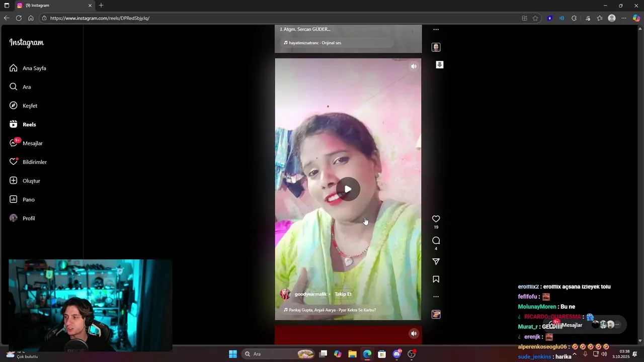Open goodyearmalik avatar on the reel
Viewport: 644px width, 362px height.
(285, 294)
